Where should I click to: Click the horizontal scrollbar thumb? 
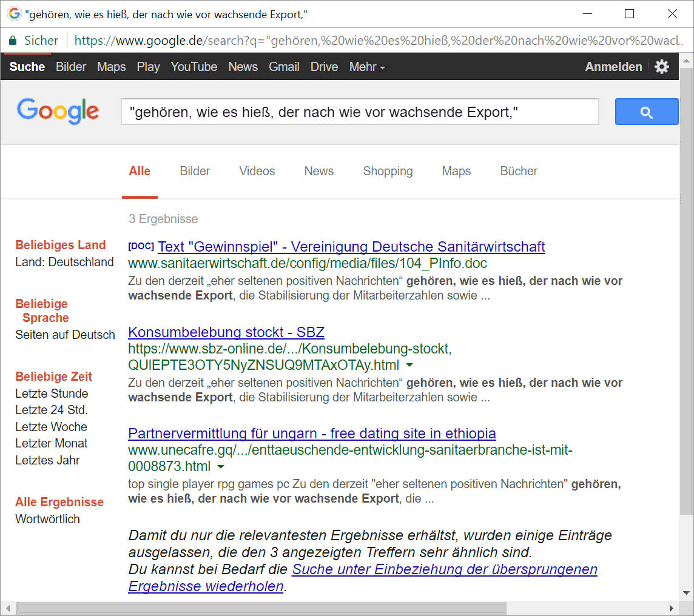(261, 609)
